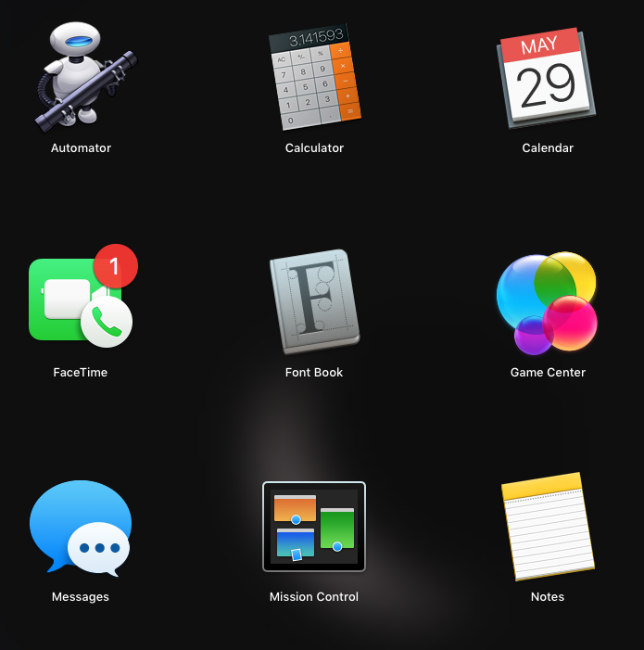Image resolution: width=644 pixels, height=650 pixels.
Task: Launch Game Center's colorful bubbles icon
Action: tap(547, 302)
